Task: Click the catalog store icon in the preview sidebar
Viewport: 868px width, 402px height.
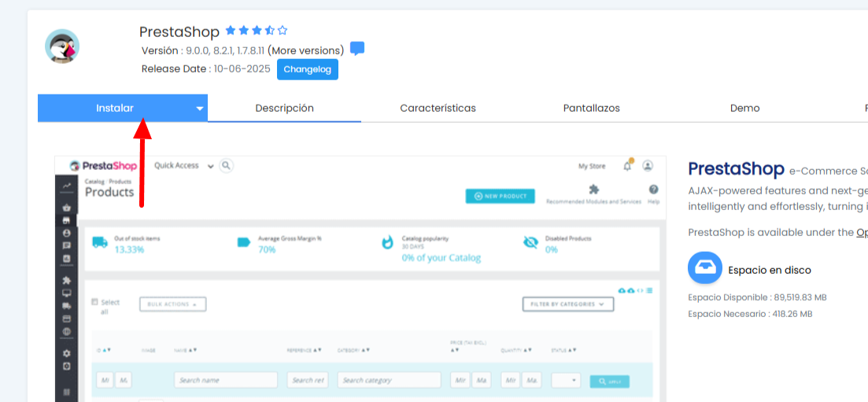Action: 67,220
